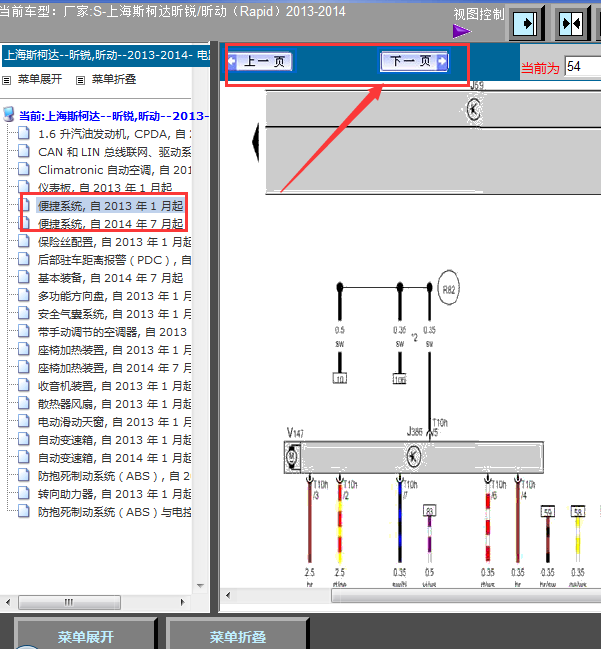Open 座椅加热装置, 自 2014 年 7 月 item
The height and width of the screenshot is (649, 601).
[x=115, y=368]
